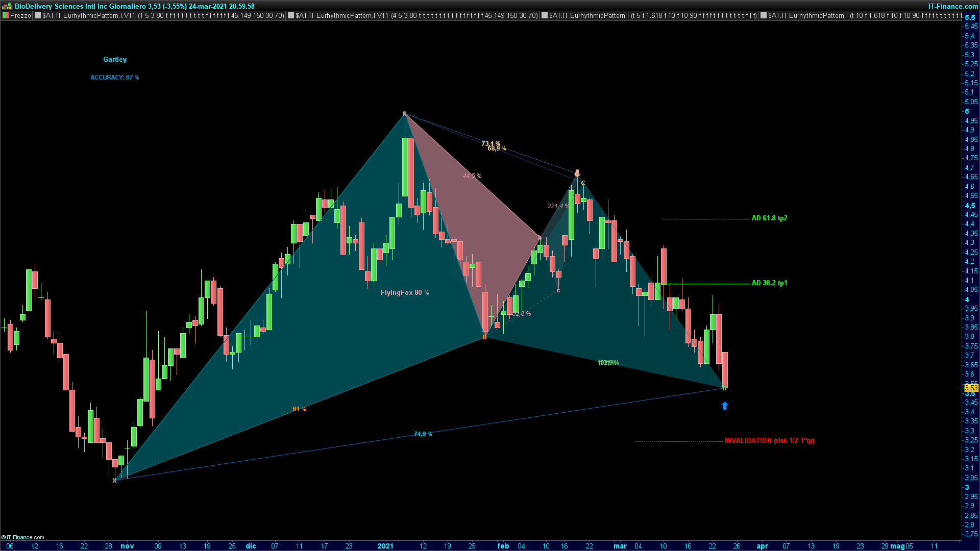
Task: Click the Gartley pattern name label
Action: 115,60
